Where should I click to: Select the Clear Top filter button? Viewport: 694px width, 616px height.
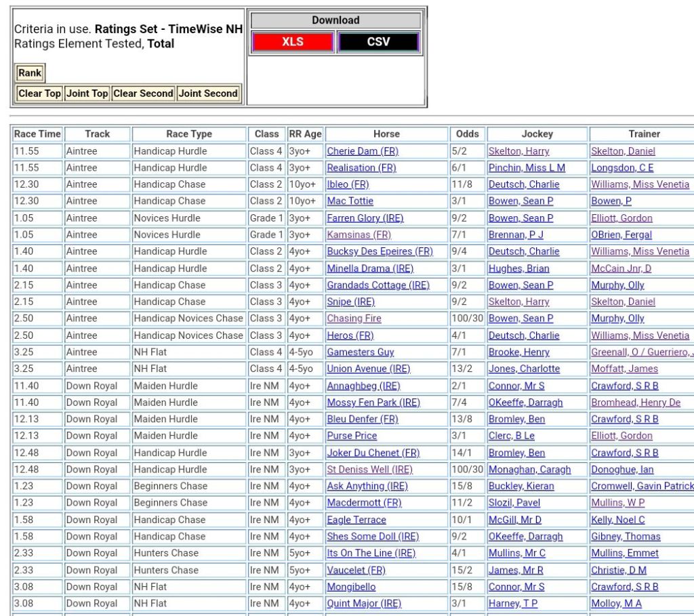[x=39, y=94]
